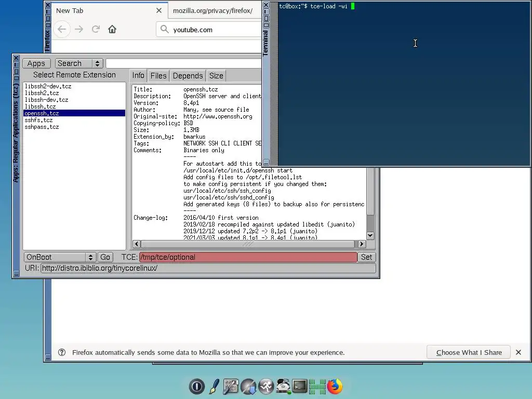Screen dimensions: 532x399
Task: Select the mozilla.org/privacy/firefox/ tab
Action: (216, 10)
